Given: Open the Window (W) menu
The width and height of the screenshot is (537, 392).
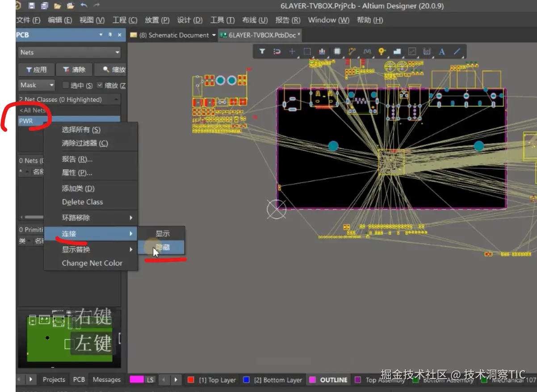Looking at the screenshot, I should pyautogui.click(x=328, y=20).
